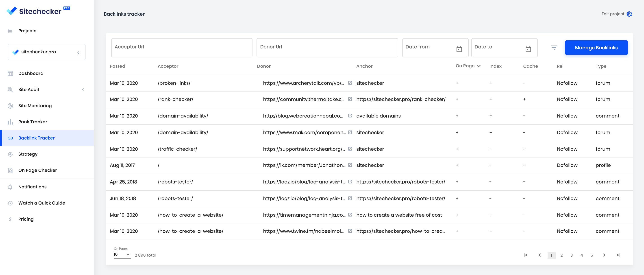The height and width of the screenshot is (275, 644).
Task: Open twine.fm donor external link icon
Action: click(350, 231)
